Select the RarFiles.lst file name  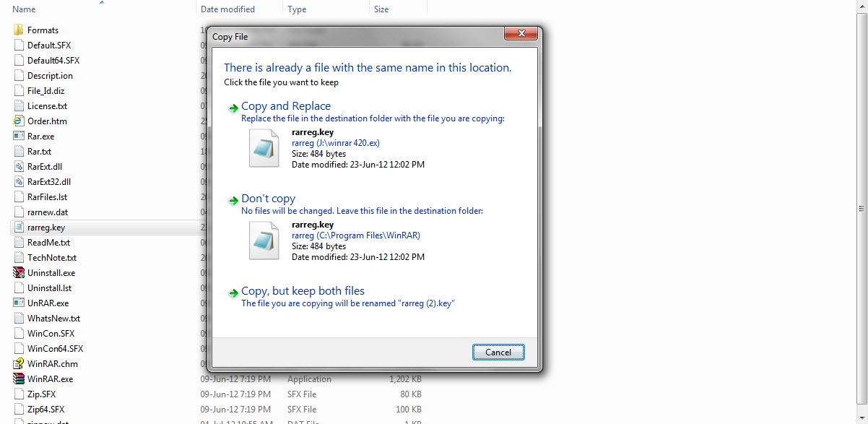(47, 197)
